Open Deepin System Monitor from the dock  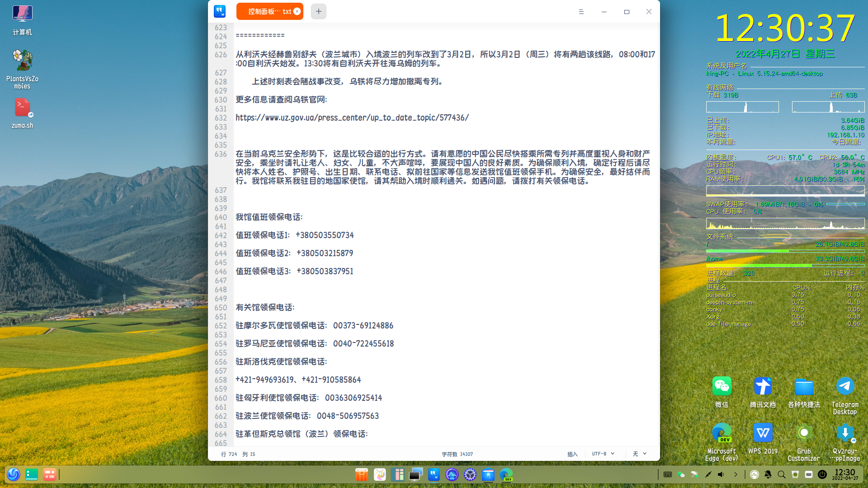[452, 475]
